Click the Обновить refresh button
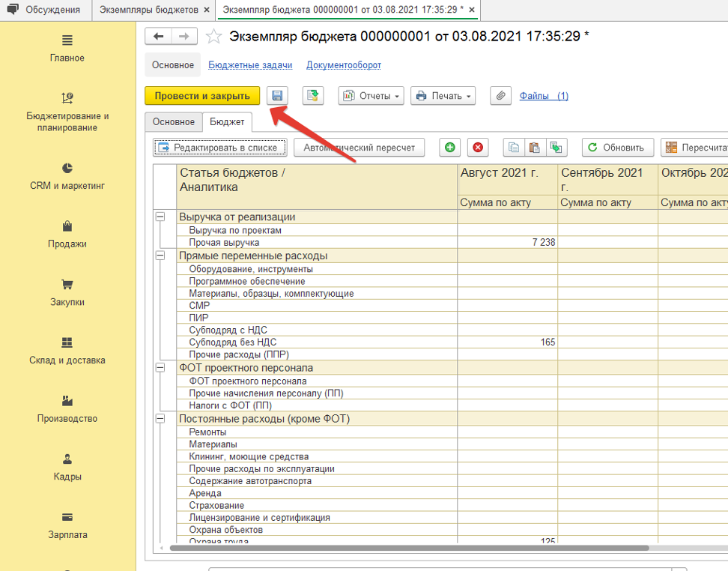The height and width of the screenshot is (571, 728). coord(618,148)
